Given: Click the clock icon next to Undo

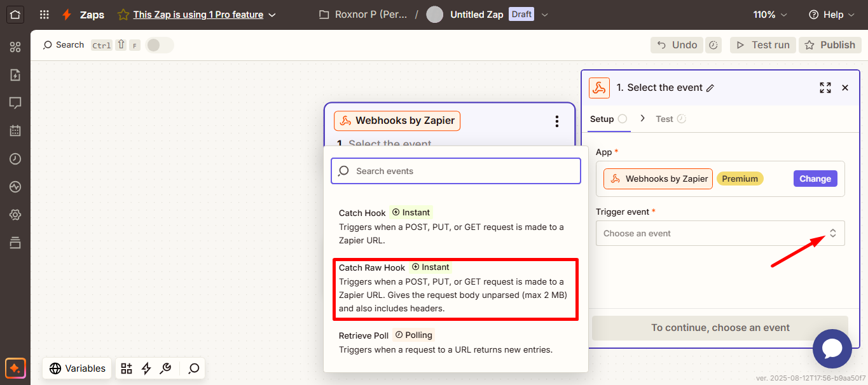Looking at the screenshot, I should click(713, 45).
